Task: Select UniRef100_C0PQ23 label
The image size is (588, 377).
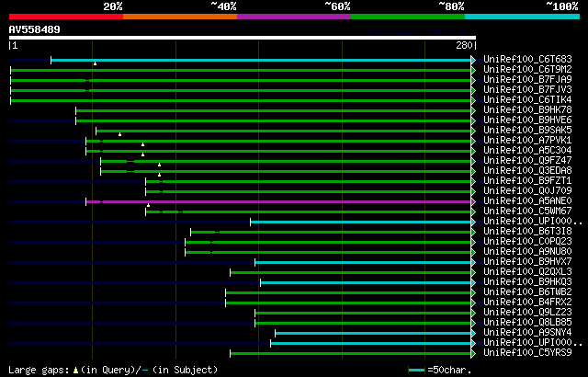Action: click(x=527, y=242)
